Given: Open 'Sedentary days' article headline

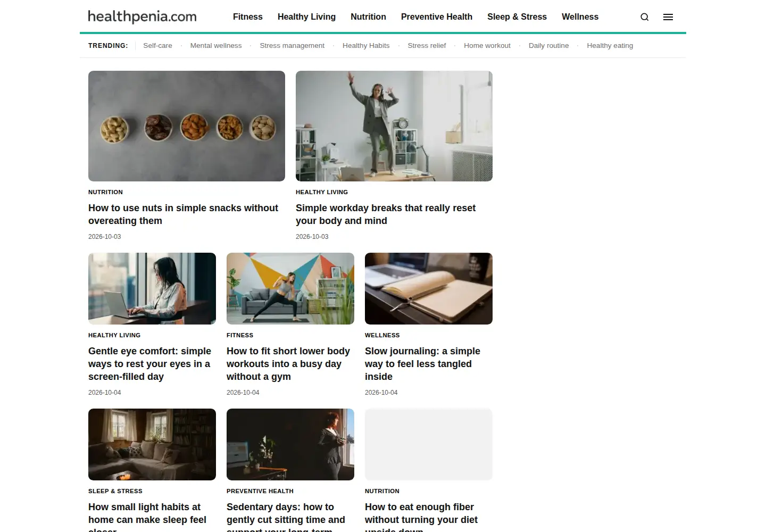Looking at the screenshot, I should coord(286,517).
